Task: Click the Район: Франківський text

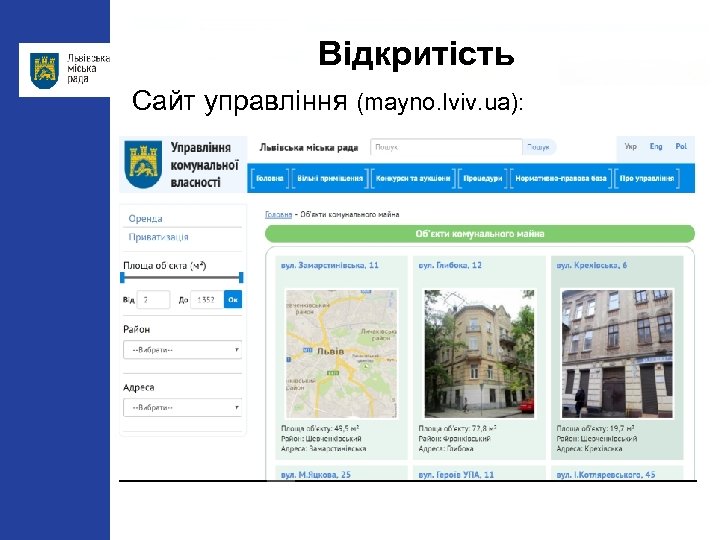Action: (x=454, y=439)
